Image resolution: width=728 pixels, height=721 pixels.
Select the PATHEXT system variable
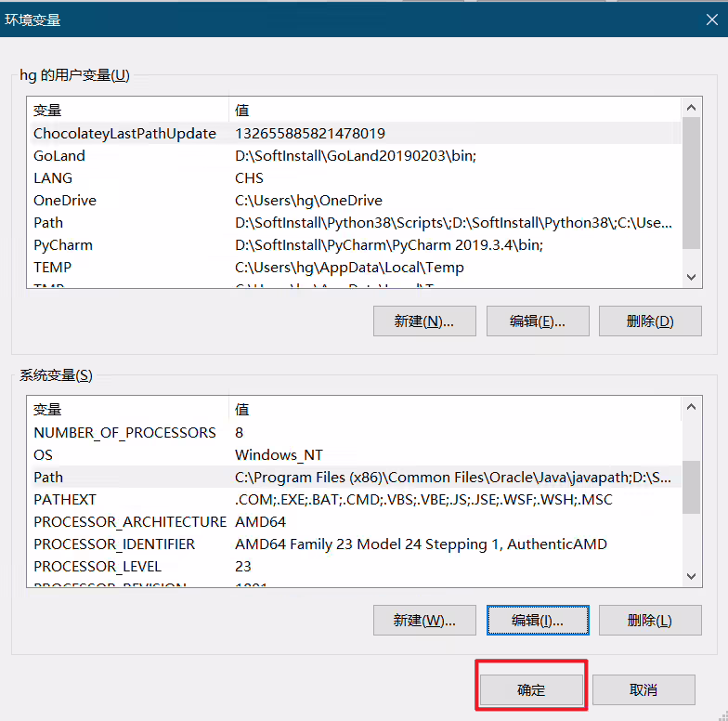click(355, 500)
